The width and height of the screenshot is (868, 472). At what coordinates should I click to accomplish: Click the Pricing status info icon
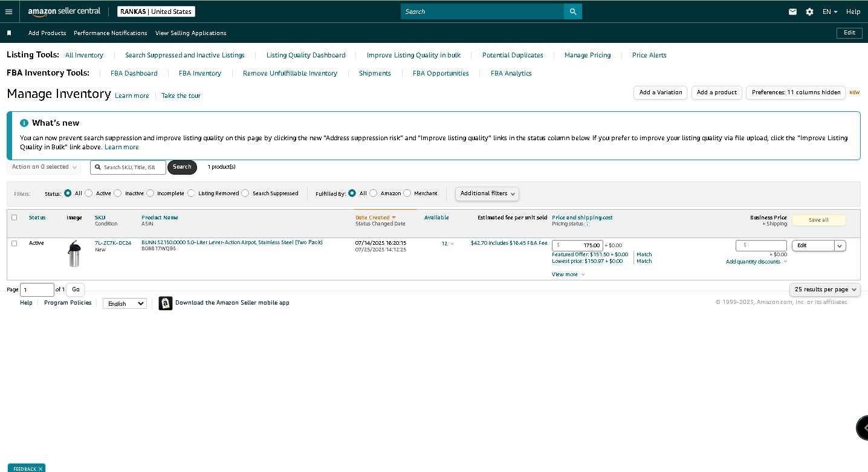coord(587,224)
